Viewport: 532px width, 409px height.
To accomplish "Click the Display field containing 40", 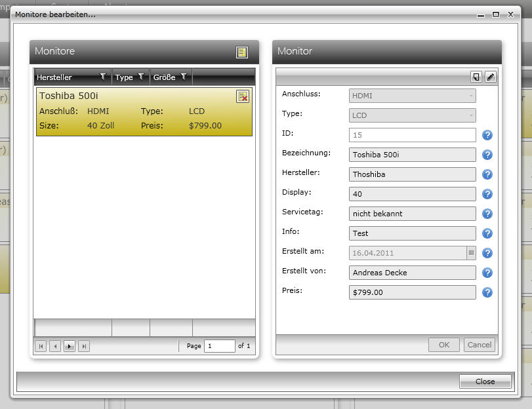I will (x=412, y=194).
